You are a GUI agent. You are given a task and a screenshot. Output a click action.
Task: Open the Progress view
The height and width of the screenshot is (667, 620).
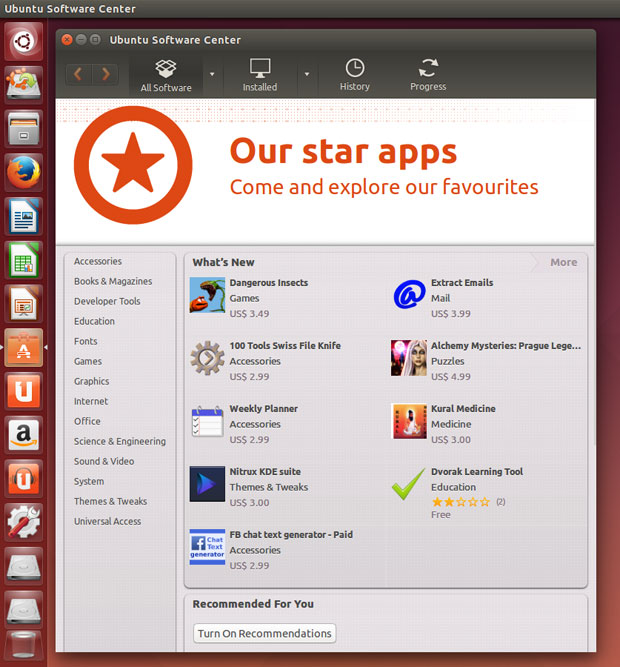coord(428,75)
